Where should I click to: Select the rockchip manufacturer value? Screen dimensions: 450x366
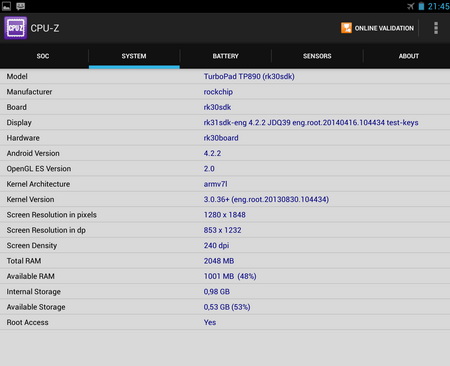[x=218, y=92]
